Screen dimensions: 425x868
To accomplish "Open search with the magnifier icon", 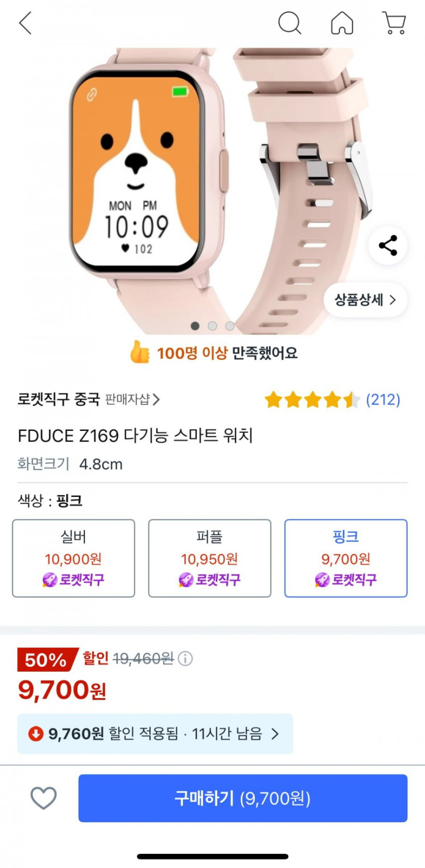I will (290, 23).
